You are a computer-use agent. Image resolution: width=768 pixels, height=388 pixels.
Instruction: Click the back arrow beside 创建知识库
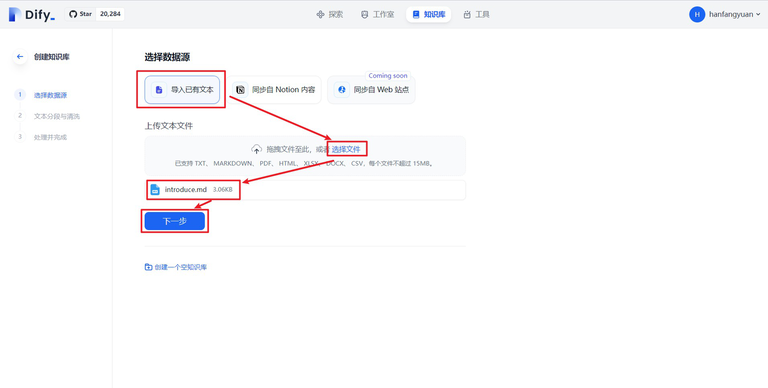click(x=20, y=57)
